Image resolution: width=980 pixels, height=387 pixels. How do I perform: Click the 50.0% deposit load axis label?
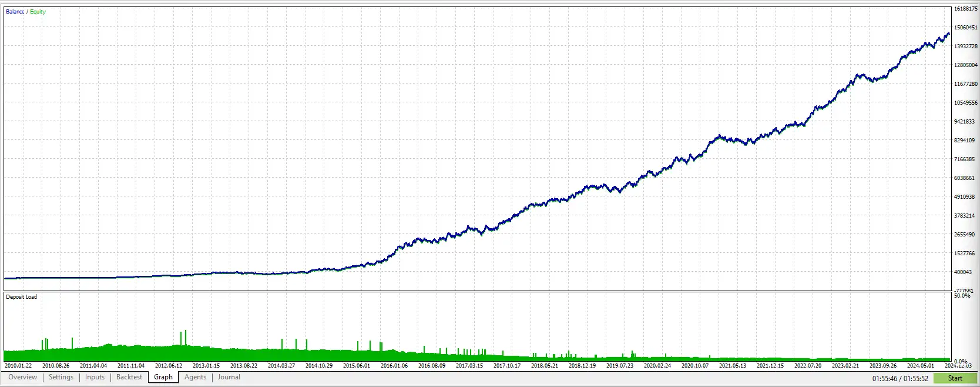[962, 296]
